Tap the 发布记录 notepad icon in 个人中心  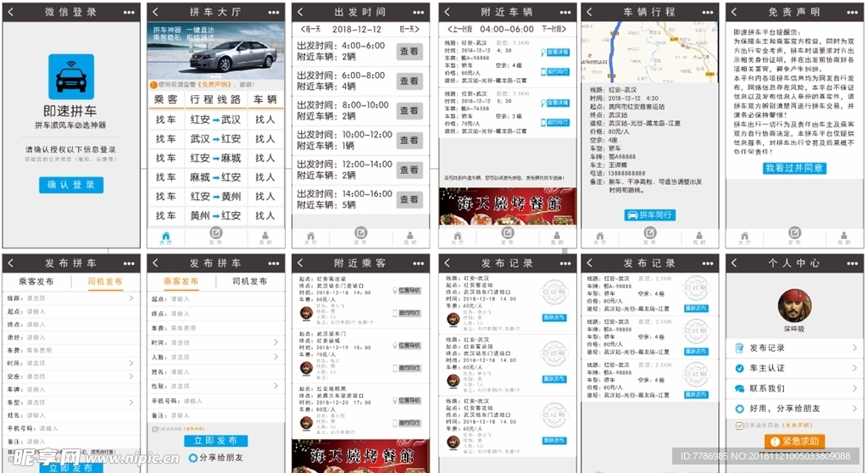pyautogui.click(x=739, y=348)
